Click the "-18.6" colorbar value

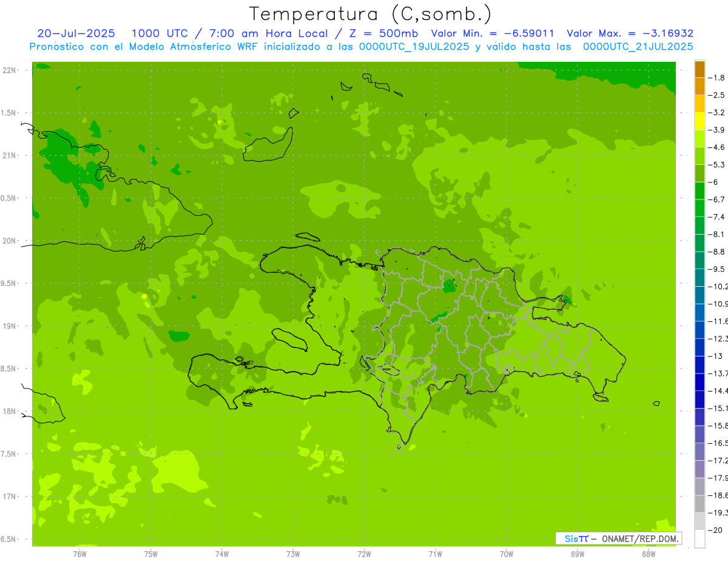click(718, 495)
